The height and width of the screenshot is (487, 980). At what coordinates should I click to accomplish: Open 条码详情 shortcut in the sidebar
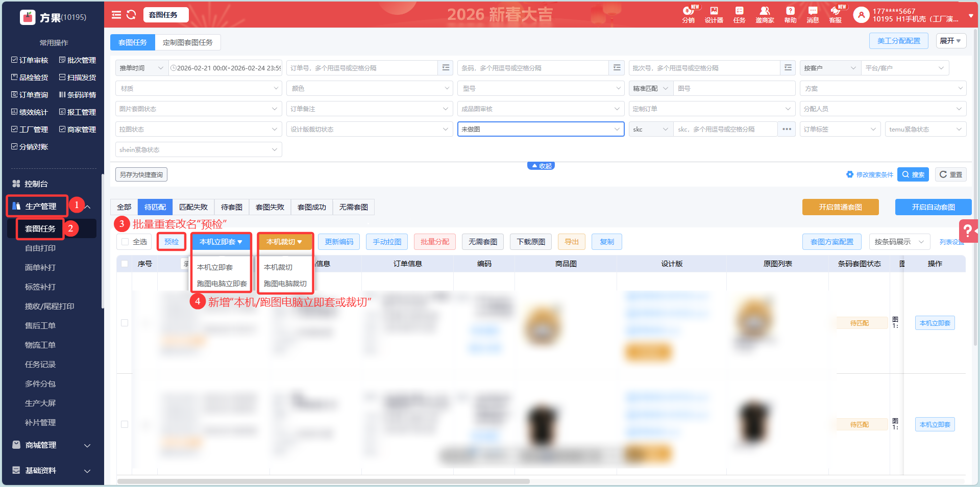(x=78, y=95)
